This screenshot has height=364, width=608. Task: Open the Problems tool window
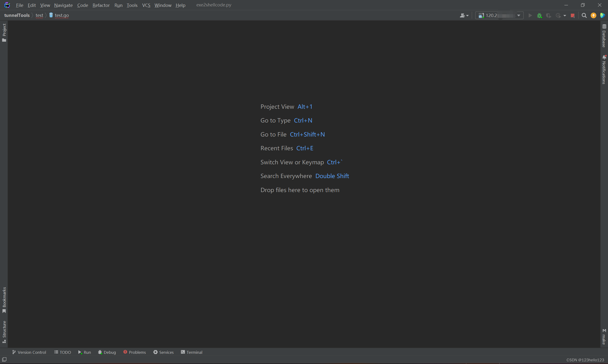click(134, 352)
